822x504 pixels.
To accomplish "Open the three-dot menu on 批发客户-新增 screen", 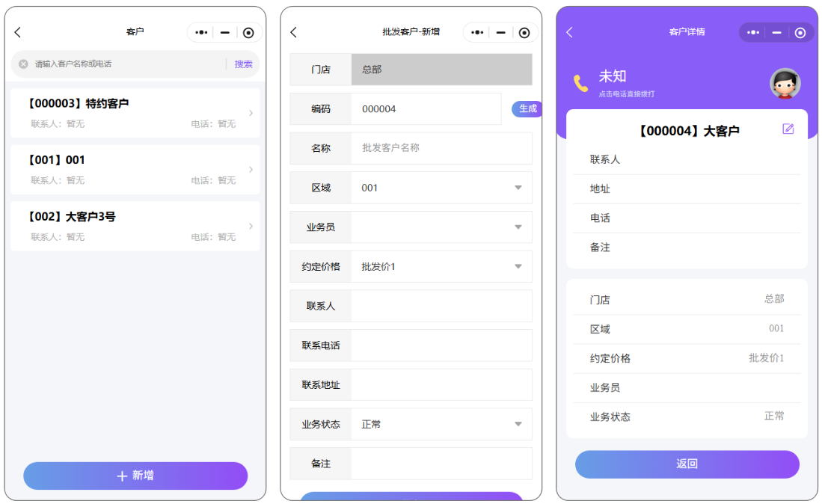I will (477, 32).
